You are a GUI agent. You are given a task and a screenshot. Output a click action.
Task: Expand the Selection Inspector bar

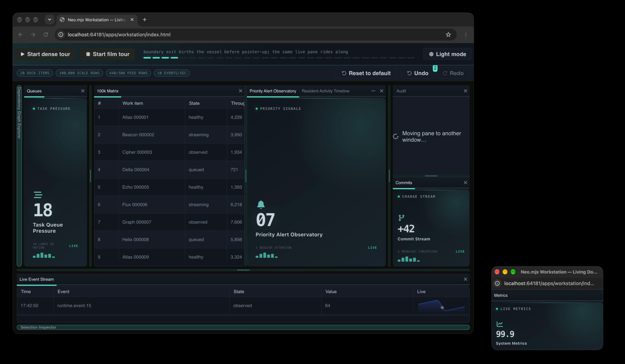pos(243,327)
